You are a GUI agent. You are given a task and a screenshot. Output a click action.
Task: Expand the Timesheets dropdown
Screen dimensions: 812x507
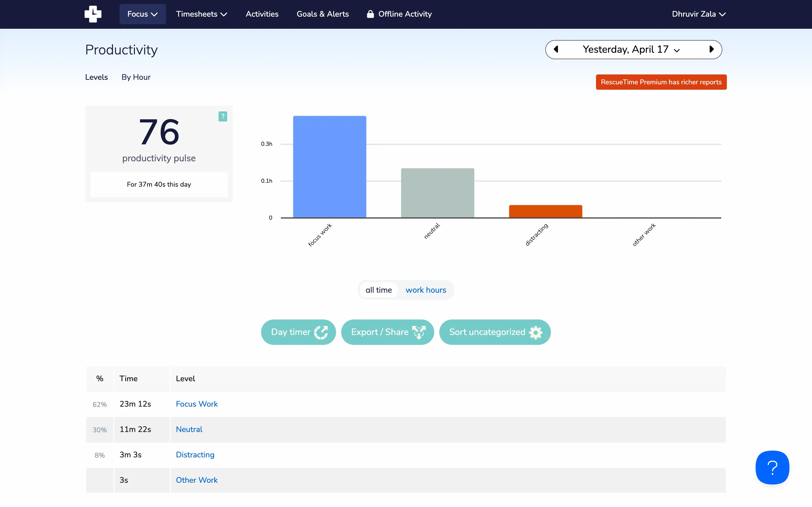202,14
